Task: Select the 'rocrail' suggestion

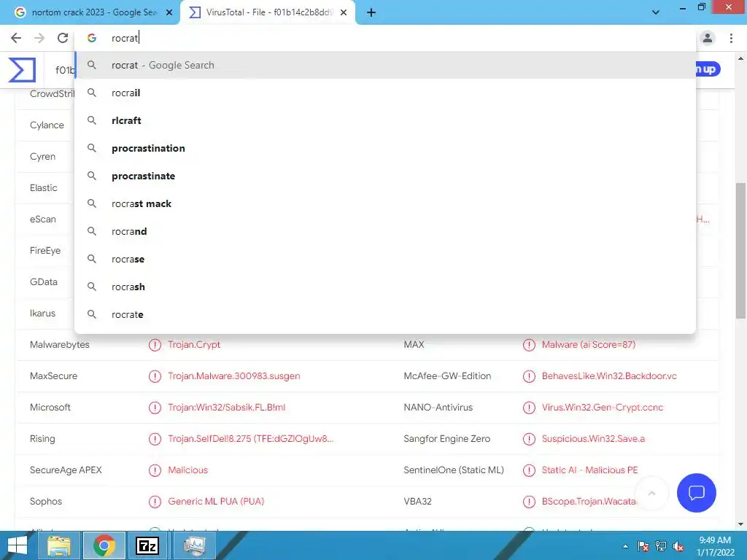Action: [385, 93]
